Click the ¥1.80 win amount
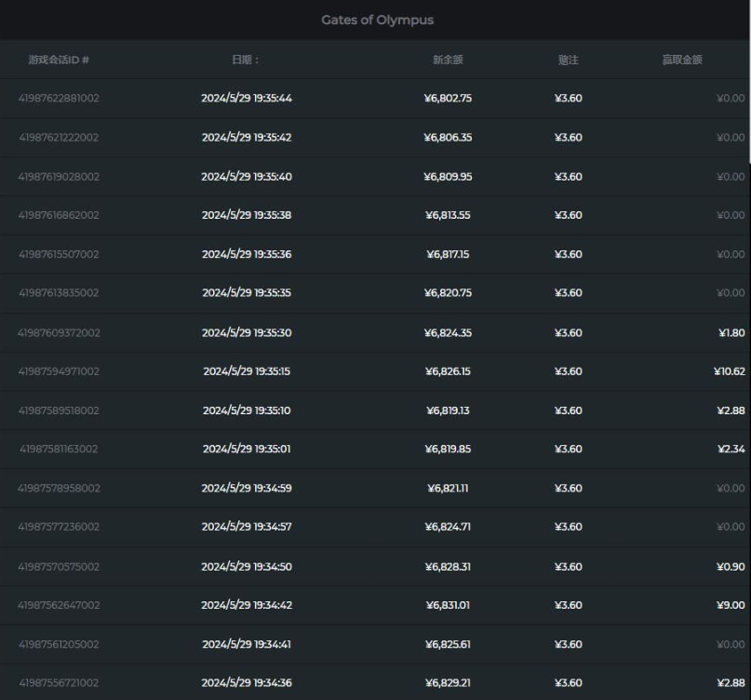This screenshot has width=751, height=700. point(731,333)
